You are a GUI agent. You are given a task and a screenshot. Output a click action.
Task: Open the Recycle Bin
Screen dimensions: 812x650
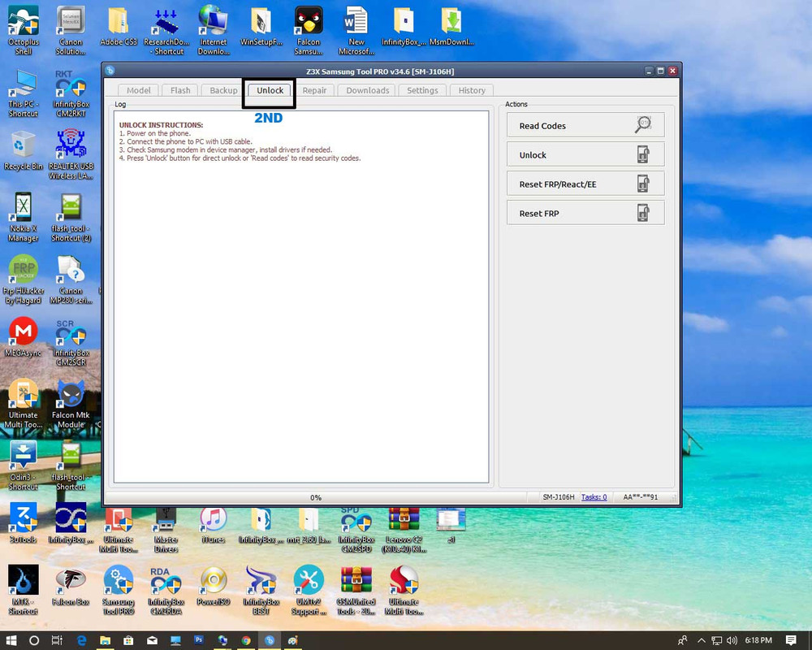[24, 150]
